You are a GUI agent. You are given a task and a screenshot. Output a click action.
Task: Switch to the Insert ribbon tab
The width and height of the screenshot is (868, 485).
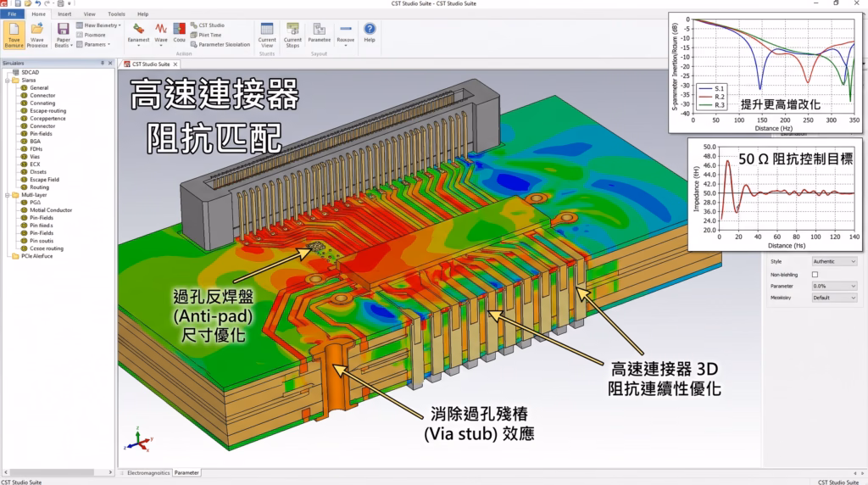coord(64,14)
